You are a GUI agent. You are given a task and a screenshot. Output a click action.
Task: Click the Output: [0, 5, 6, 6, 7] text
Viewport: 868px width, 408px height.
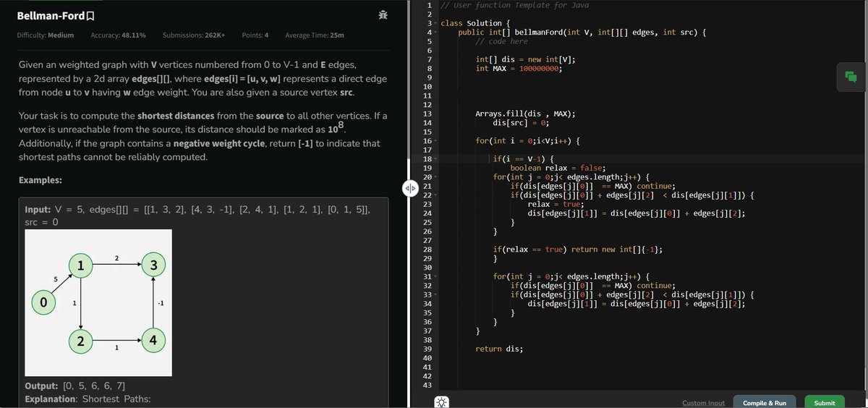75,386
